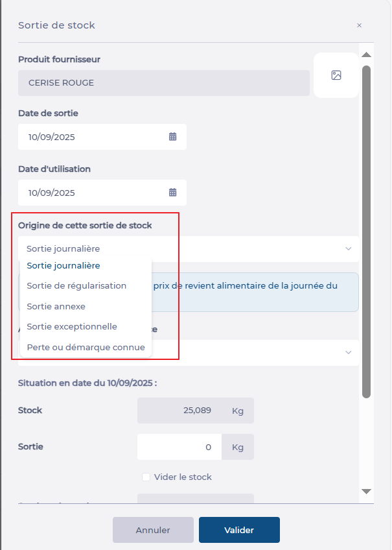Close the Sortie de stock dialog

359,25
